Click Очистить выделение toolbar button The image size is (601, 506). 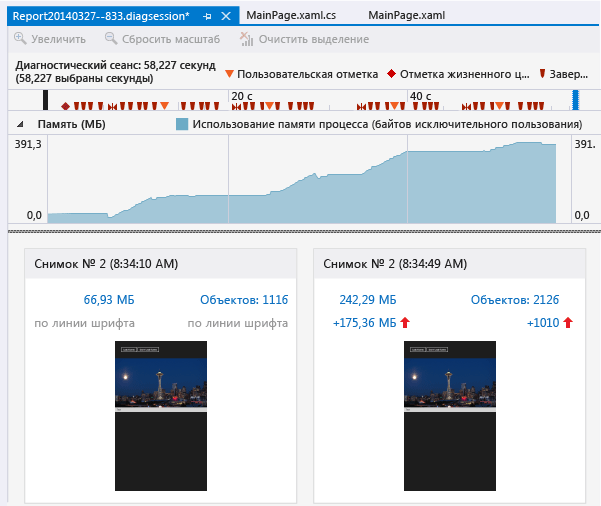pos(304,39)
